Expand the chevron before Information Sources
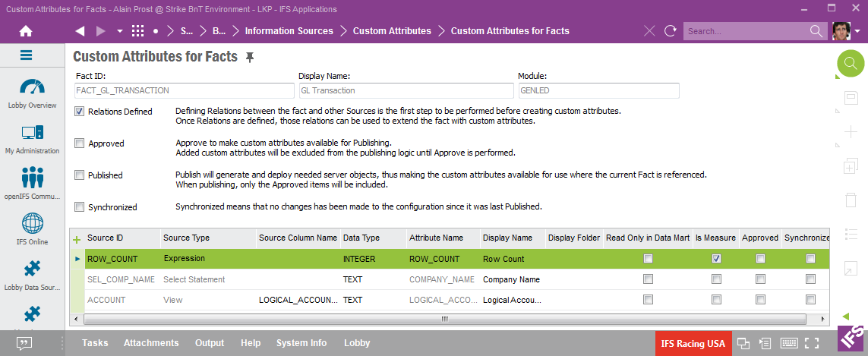Image resolution: width=868 pixels, height=356 pixels. tap(236, 31)
